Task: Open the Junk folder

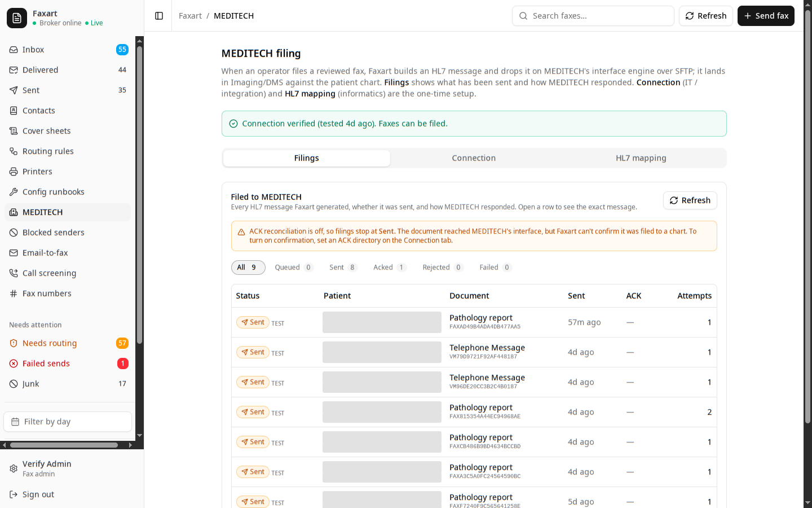Action: [x=68, y=384]
